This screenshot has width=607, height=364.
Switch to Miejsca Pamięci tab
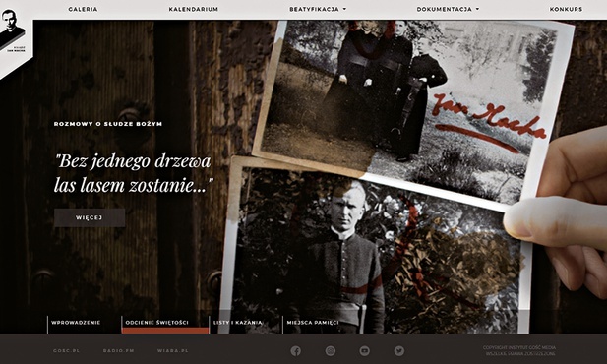coord(313,322)
